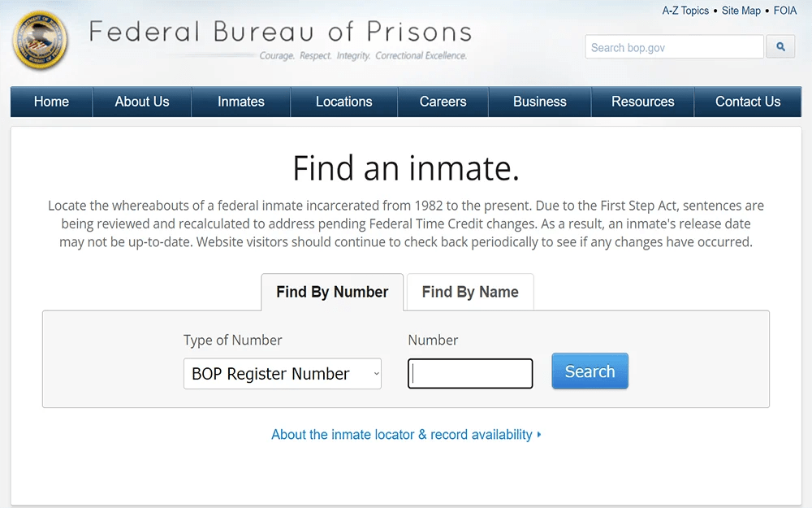Screen dimensions: 812x508
Task: Click the Search bop.gov text field
Action: tap(674, 47)
